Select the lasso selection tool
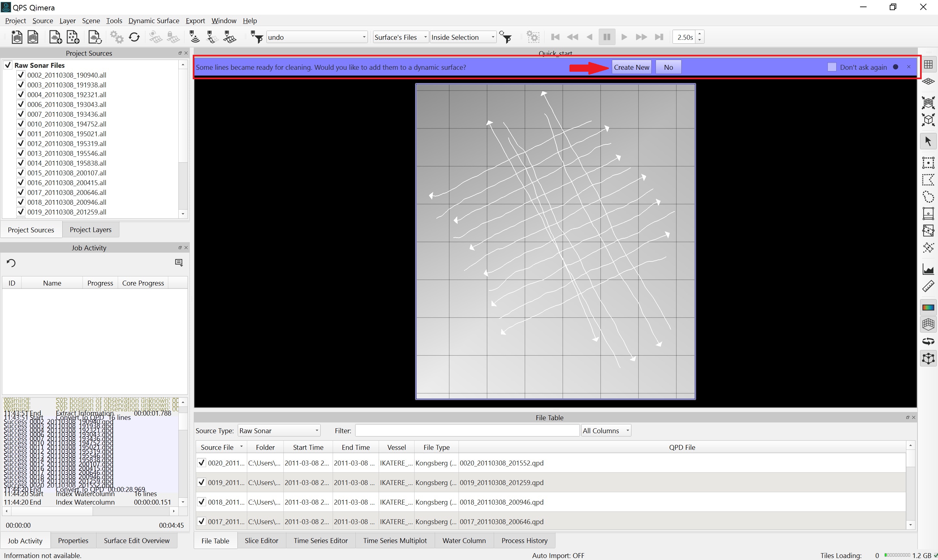This screenshot has height=560, width=938. point(928,197)
